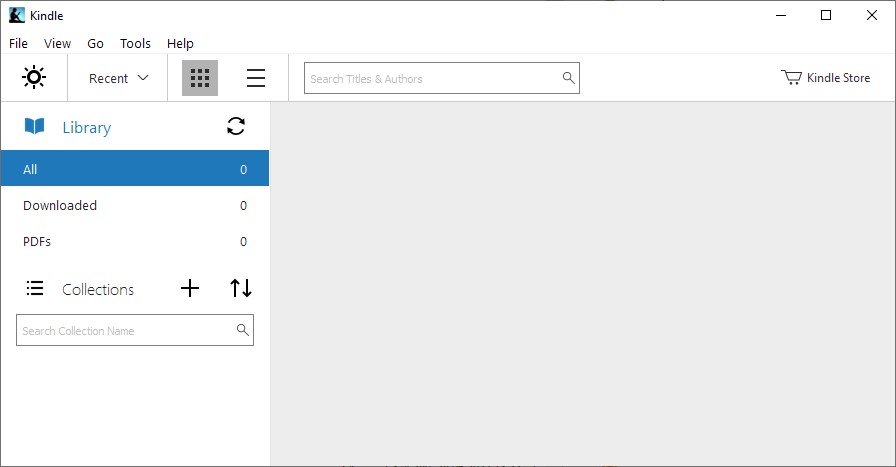Open the Tools menu

click(x=135, y=43)
